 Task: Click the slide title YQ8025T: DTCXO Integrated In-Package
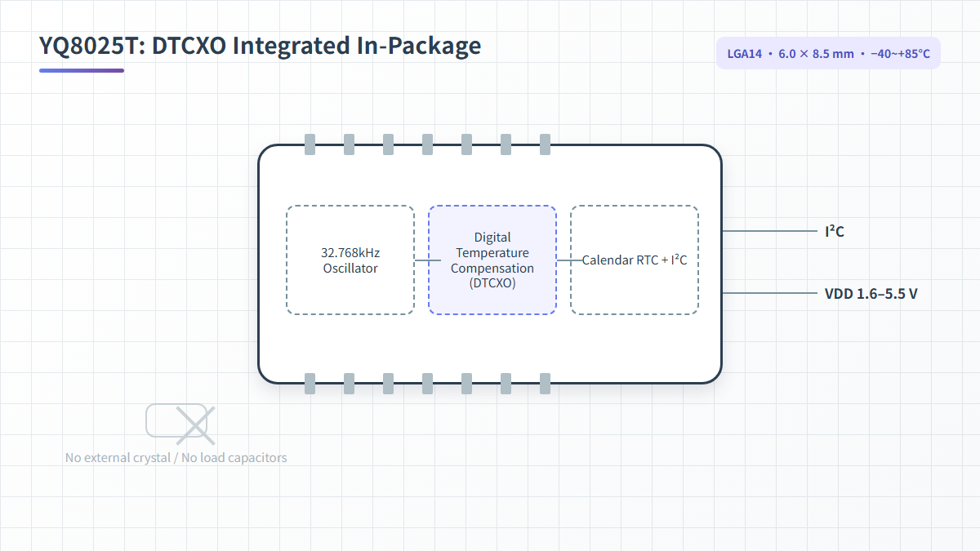tap(261, 46)
